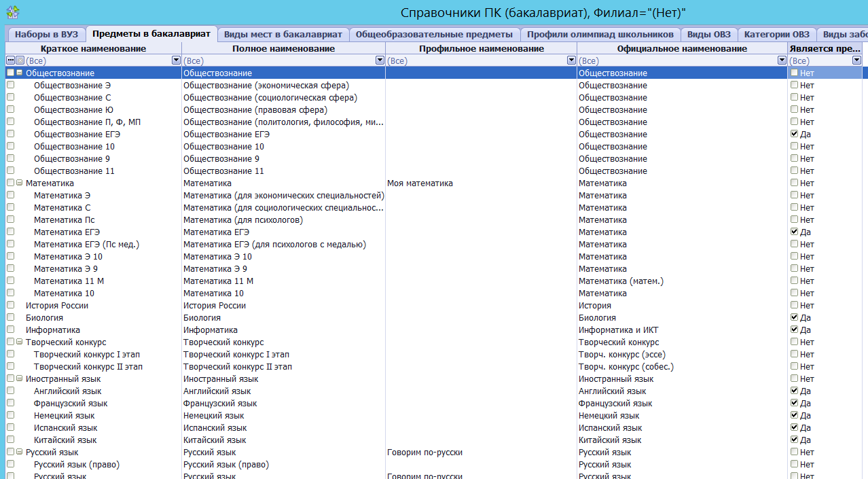Click the ellipsis filter options icon
The width and height of the screenshot is (868, 479).
(10, 60)
